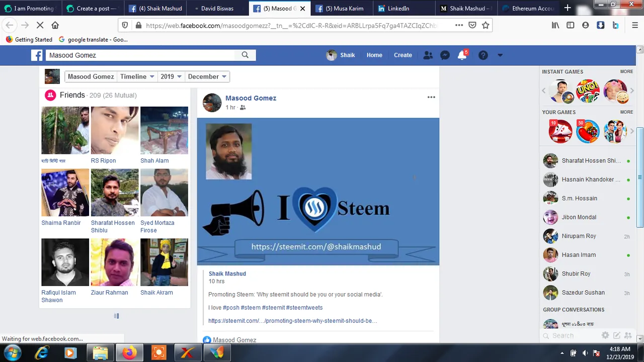Open Friend Requests icon in header
Screen dimensions: 644x362
428,55
